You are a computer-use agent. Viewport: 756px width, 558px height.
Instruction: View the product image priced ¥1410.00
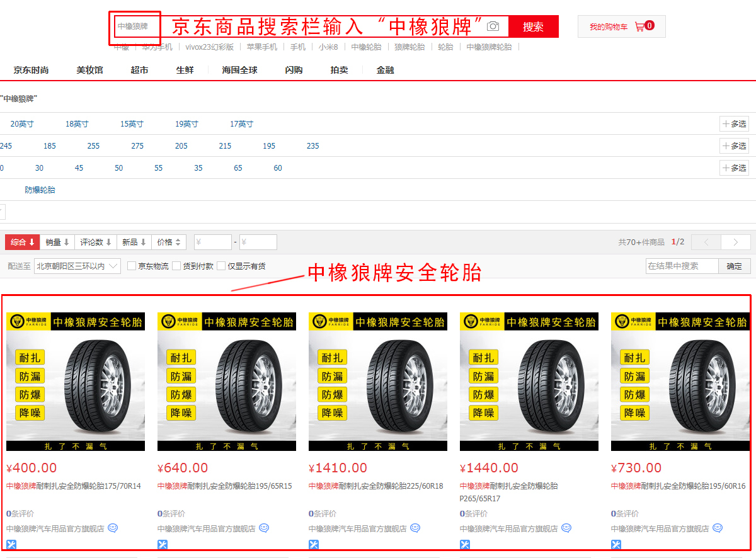coord(378,382)
